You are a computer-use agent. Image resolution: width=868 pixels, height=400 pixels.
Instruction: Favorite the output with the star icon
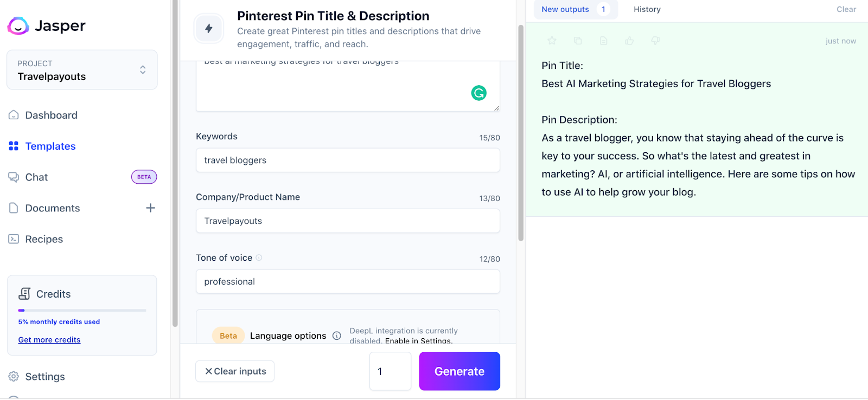[552, 41]
